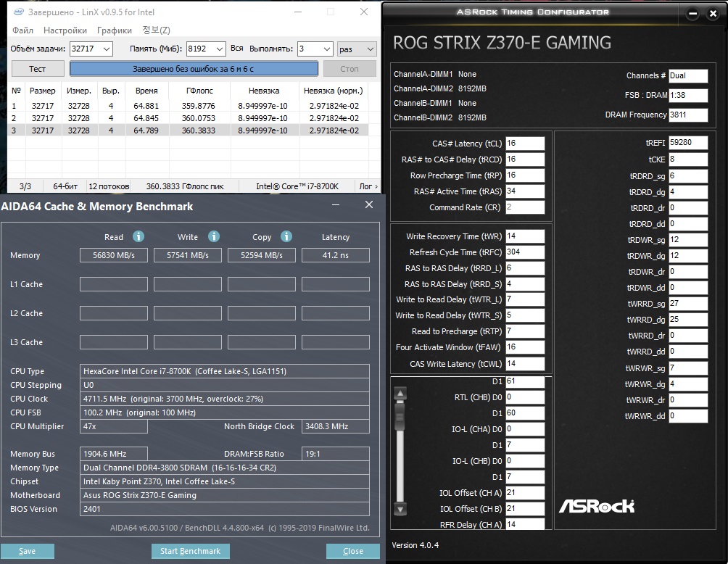The width and height of the screenshot is (728, 564).
Task: Click the Read info icon in AIDA64
Action: (x=138, y=236)
